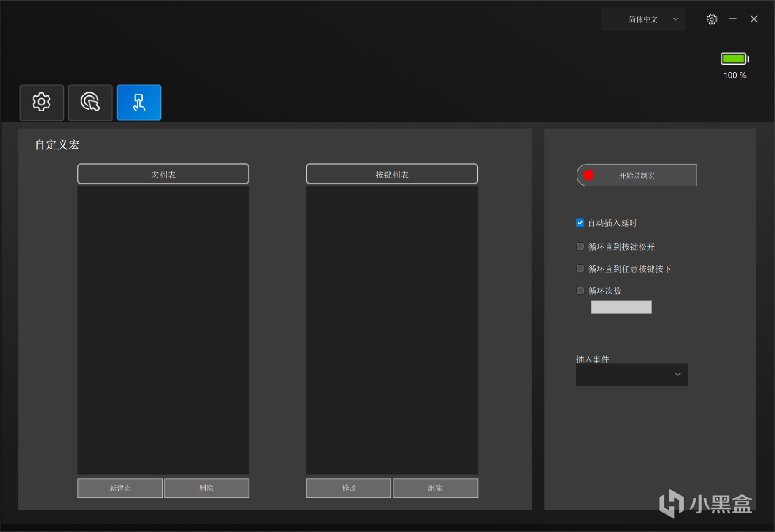
Task: Focus the loop count input field
Action: 621,307
